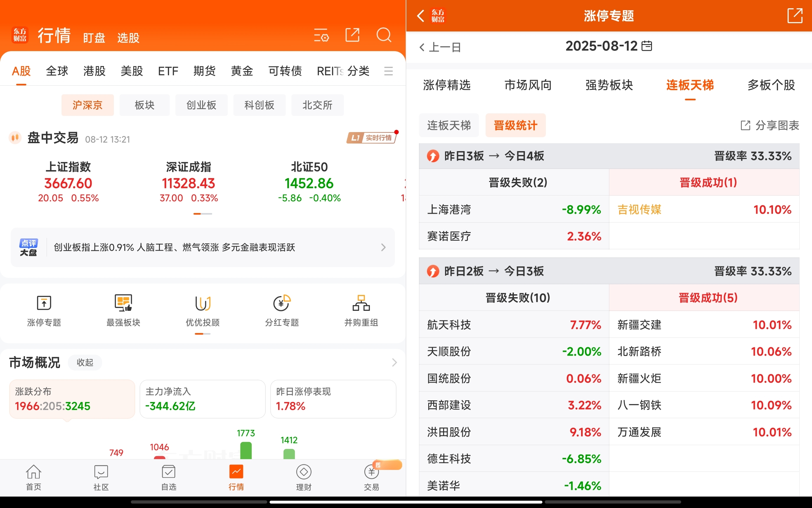
Task: Select the ETF market tab
Action: tap(168, 71)
